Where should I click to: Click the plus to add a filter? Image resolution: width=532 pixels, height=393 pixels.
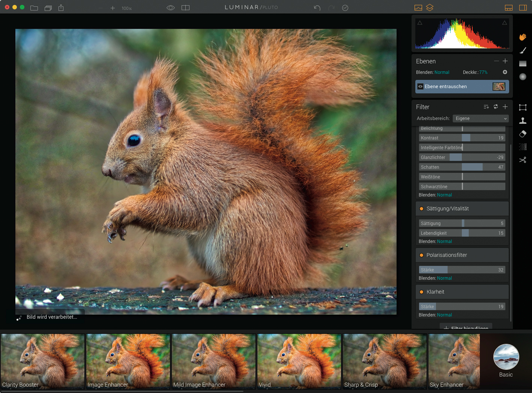(x=505, y=107)
